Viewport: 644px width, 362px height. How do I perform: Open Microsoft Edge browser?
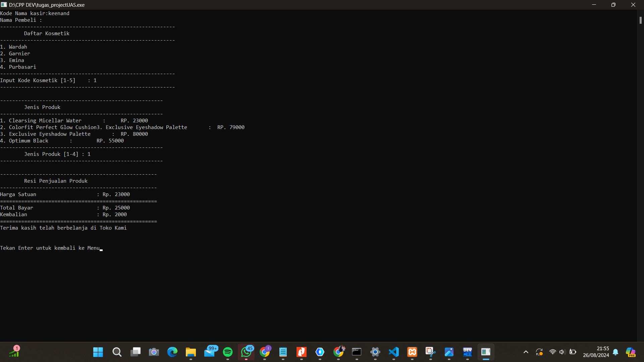[x=172, y=352]
